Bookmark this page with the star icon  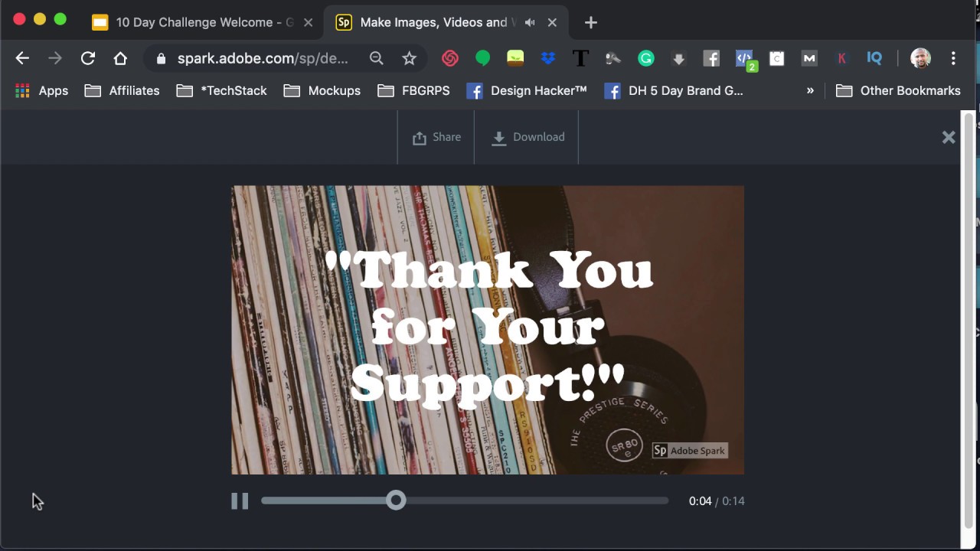(x=409, y=58)
